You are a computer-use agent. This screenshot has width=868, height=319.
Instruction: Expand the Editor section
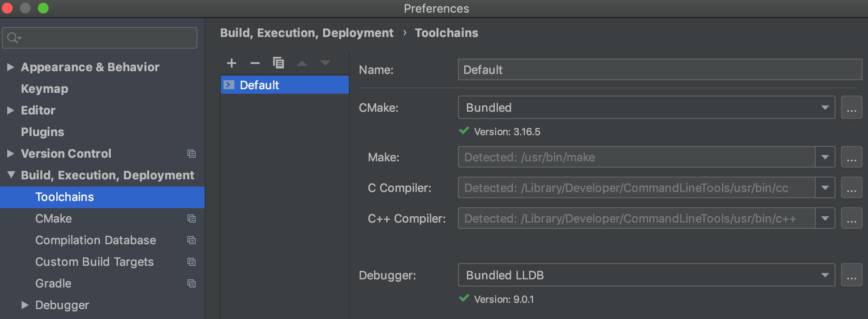[x=11, y=110]
